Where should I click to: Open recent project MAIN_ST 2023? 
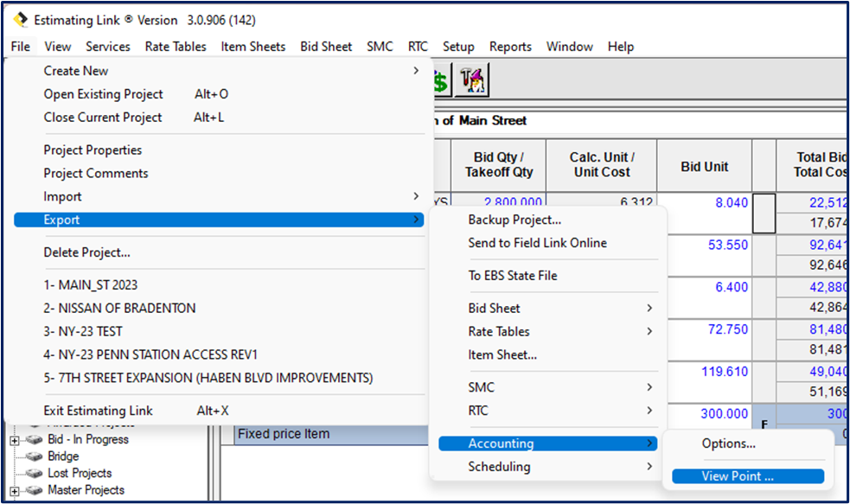[x=219, y=285]
